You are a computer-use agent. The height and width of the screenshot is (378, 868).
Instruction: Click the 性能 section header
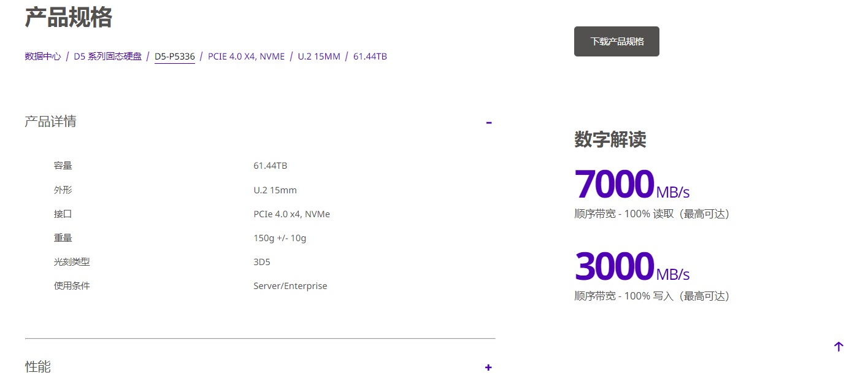point(38,366)
